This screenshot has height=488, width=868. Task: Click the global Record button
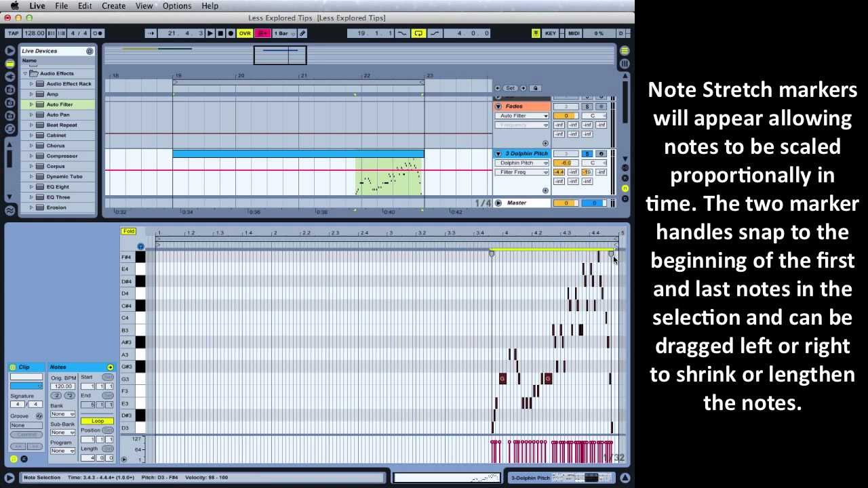[231, 33]
